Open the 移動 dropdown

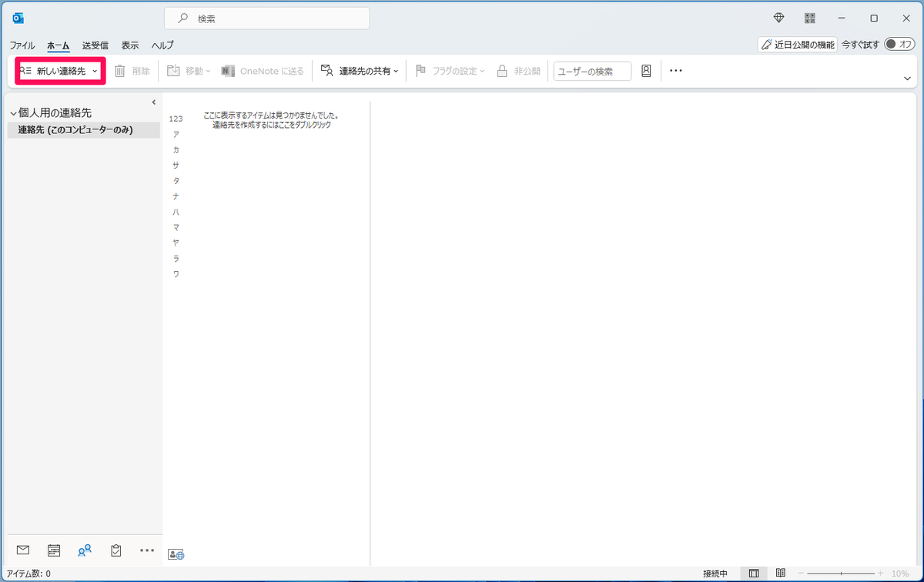pyautogui.click(x=189, y=71)
